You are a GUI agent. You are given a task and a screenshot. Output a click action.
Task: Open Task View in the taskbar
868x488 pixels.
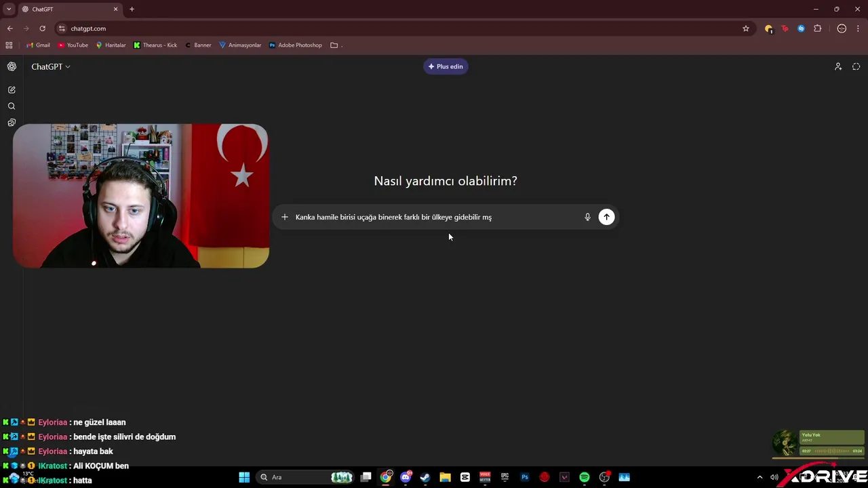(x=366, y=477)
